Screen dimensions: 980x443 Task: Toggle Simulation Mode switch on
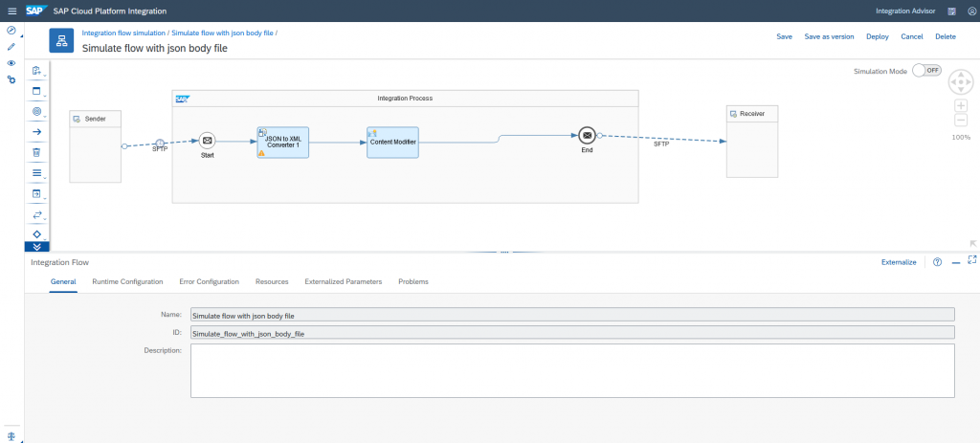pos(926,71)
